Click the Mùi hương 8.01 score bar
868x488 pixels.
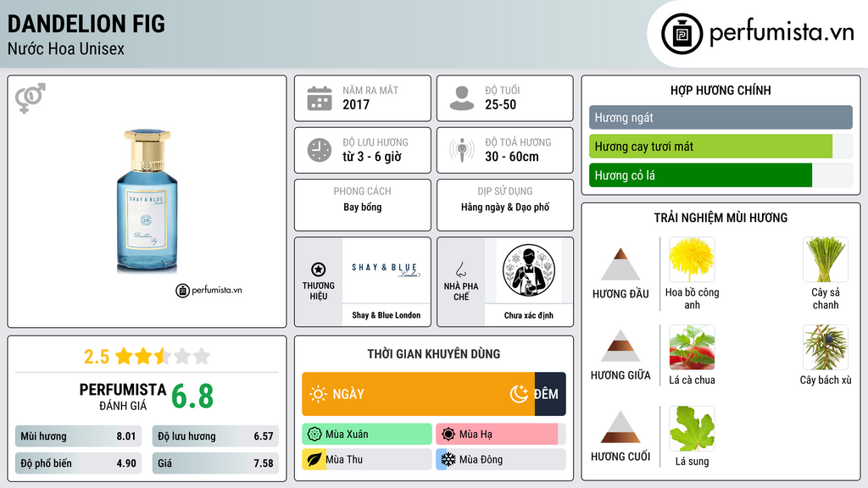(78, 436)
